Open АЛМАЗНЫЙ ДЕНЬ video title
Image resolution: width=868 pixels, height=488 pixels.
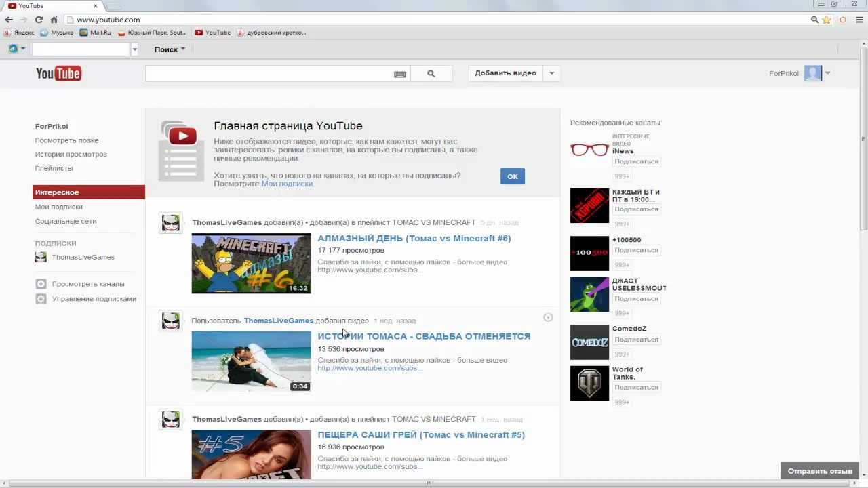tap(414, 238)
